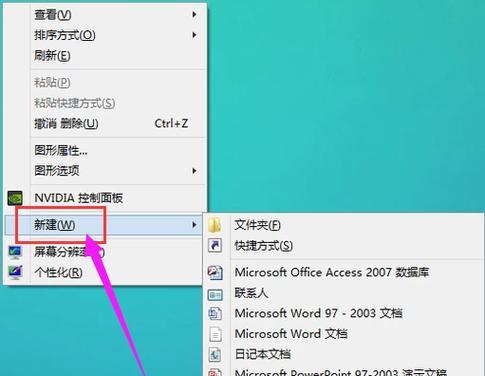
Task: Create a new 快捷方式(S)
Action: coord(344,246)
